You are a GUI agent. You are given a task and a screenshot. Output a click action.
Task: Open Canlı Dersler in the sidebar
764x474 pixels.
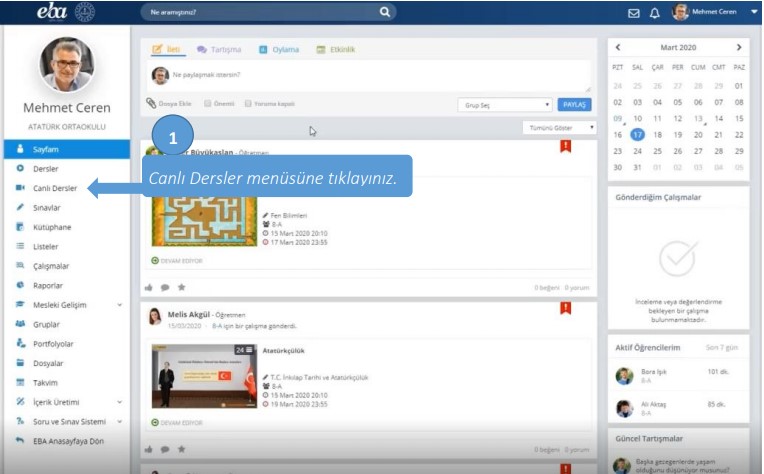click(x=54, y=188)
